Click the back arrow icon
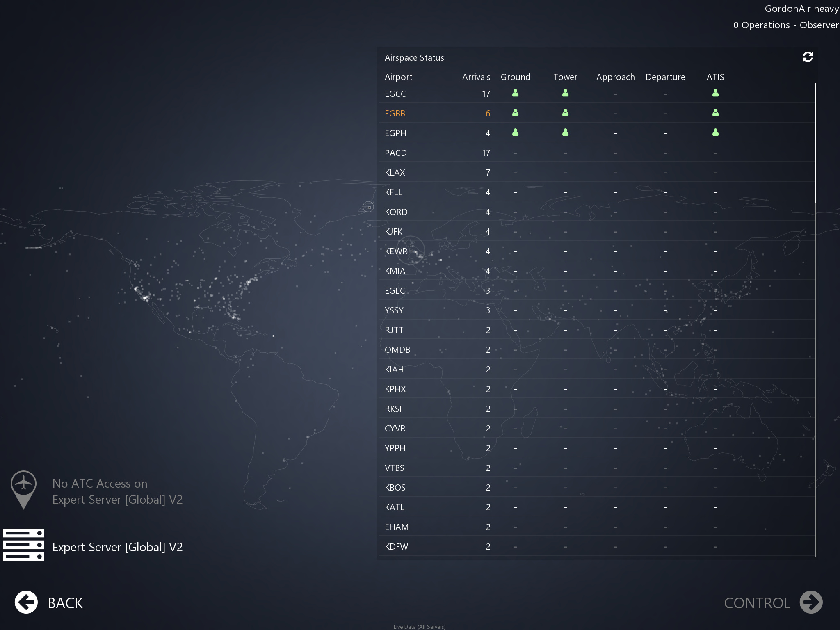Viewport: 840px width, 630px height. coord(26,603)
